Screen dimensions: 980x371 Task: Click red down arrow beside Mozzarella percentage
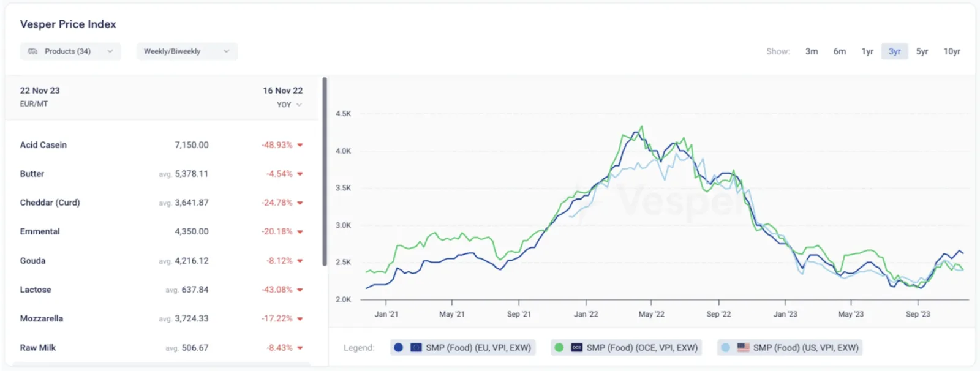(x=300, y=319)
